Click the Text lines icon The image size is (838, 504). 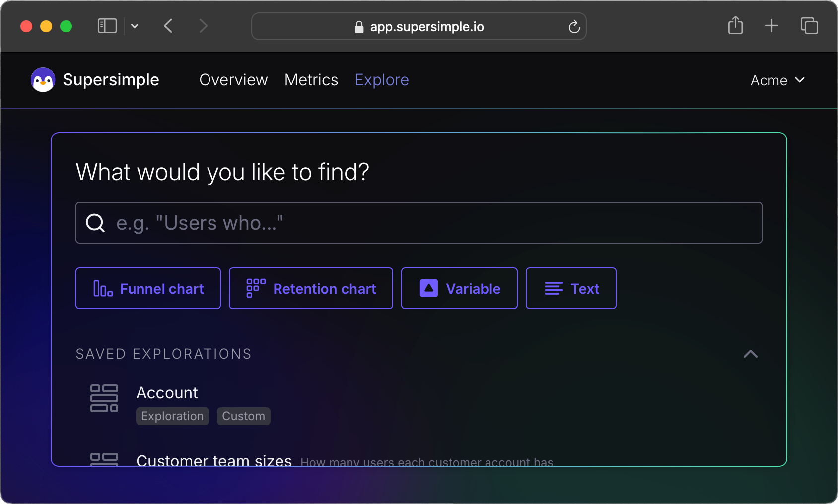[554, 288]
